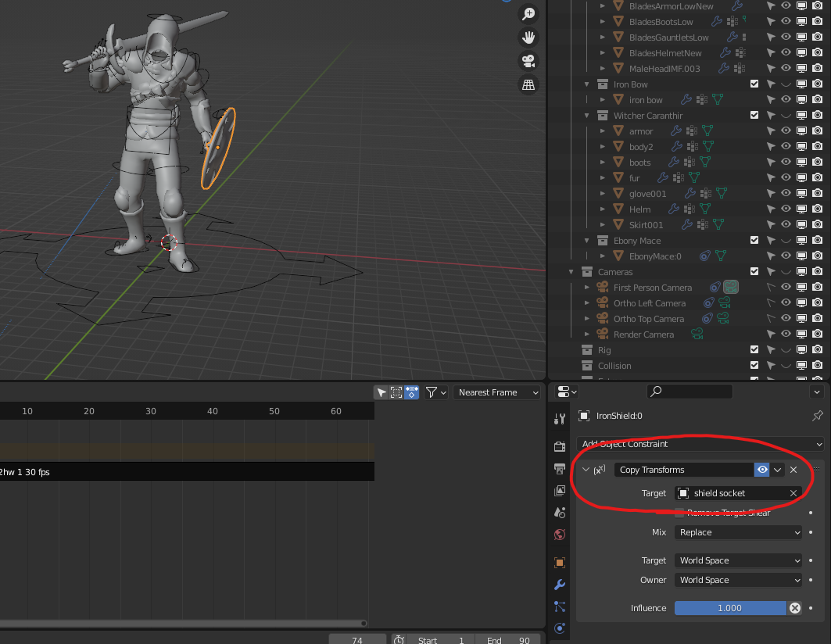Toggle the camera view icon in viewport

[528, 61]
